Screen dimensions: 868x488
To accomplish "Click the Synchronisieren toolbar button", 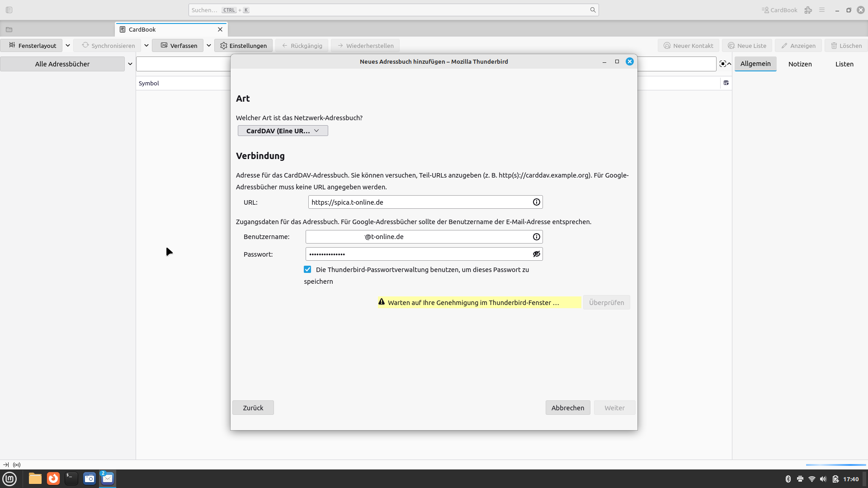I will pos(108,46).
